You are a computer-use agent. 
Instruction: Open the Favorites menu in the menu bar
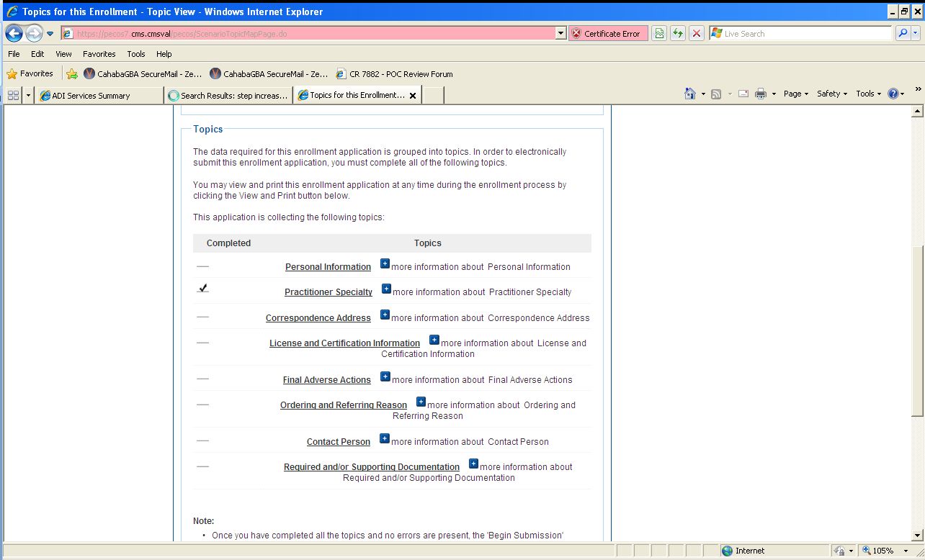tap(99, 54)
